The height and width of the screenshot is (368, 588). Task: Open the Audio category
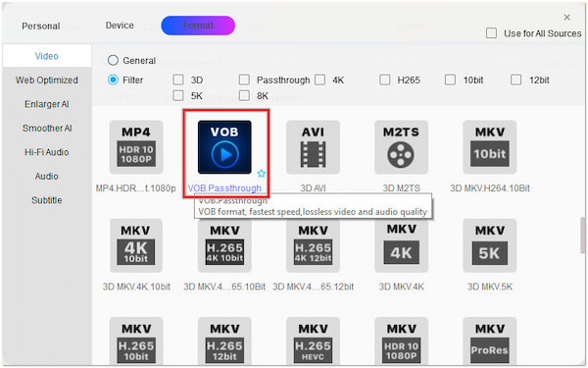tap(47, 176)
